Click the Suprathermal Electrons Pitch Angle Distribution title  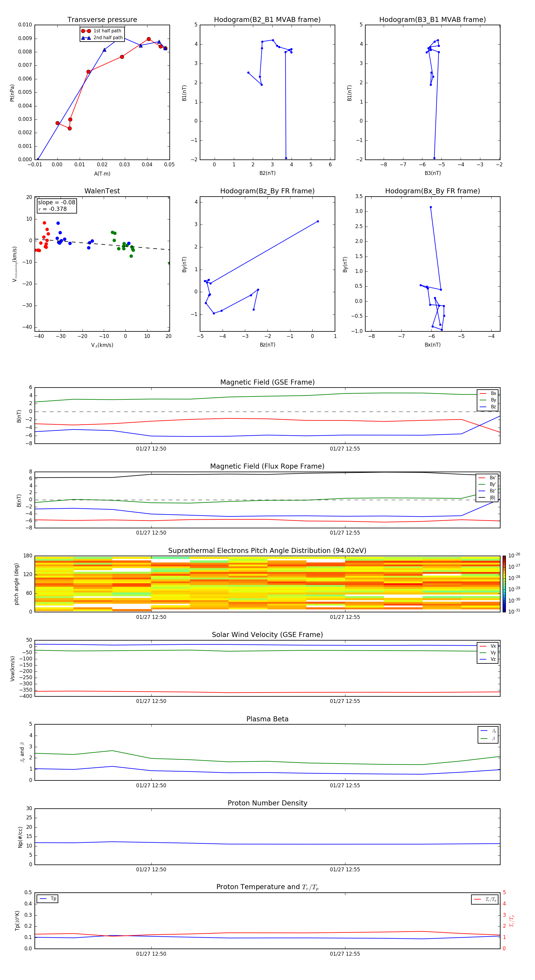coord(267,551)
